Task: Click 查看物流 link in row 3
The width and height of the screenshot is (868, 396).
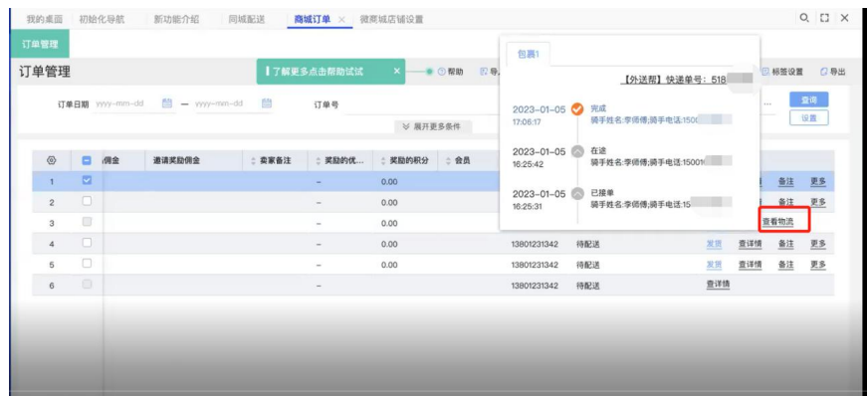Action: click(777, 222)
